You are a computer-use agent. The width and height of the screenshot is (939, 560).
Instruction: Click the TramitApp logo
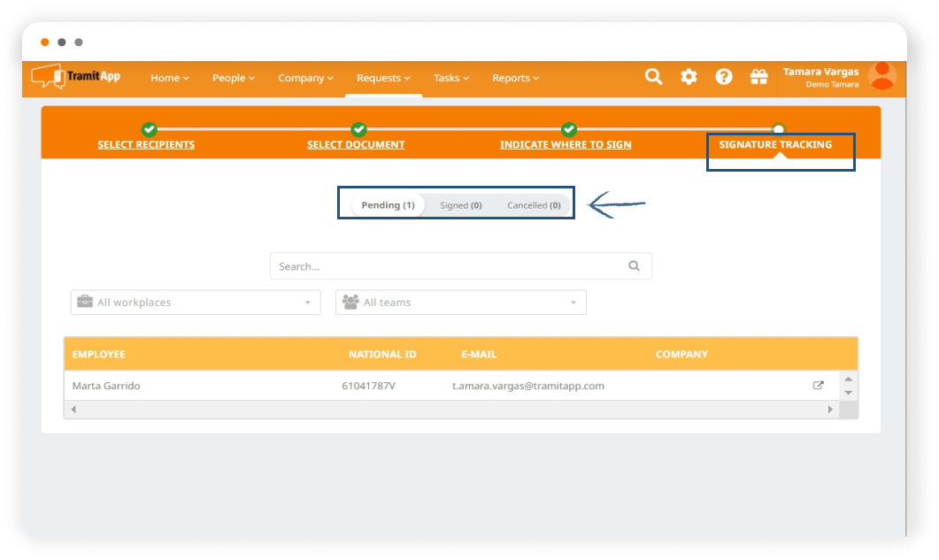click(x=76, y=77)
